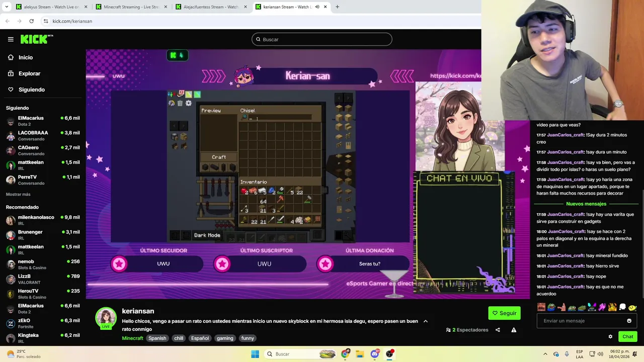
Task: Open the Minecraft category link
Action: [x=132, y=338]
